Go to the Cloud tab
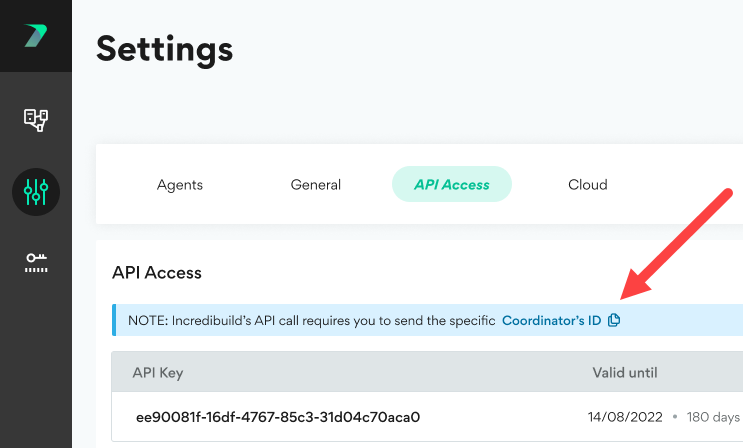The height and width of the screenshot is (448, 743). point(588,185)
